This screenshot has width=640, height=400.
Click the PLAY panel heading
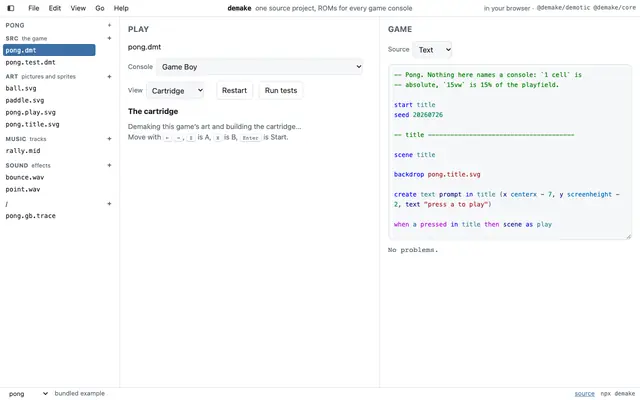(138, 29)
